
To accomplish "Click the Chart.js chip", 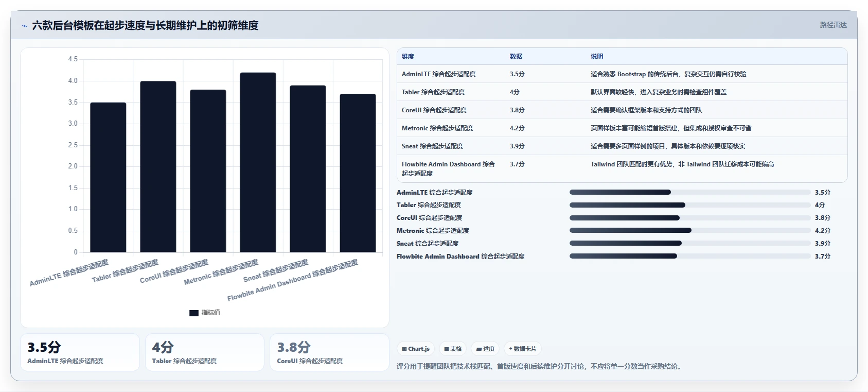I will click(416, 349).
